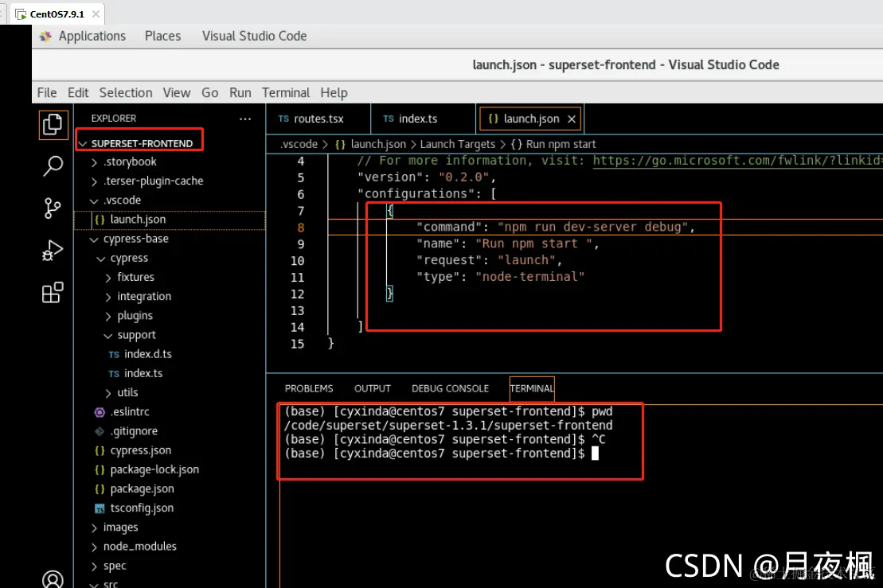883x588 pixels.
Task: Expand the .terser-plugin-cache folder
Action: [x=94, y=181]
